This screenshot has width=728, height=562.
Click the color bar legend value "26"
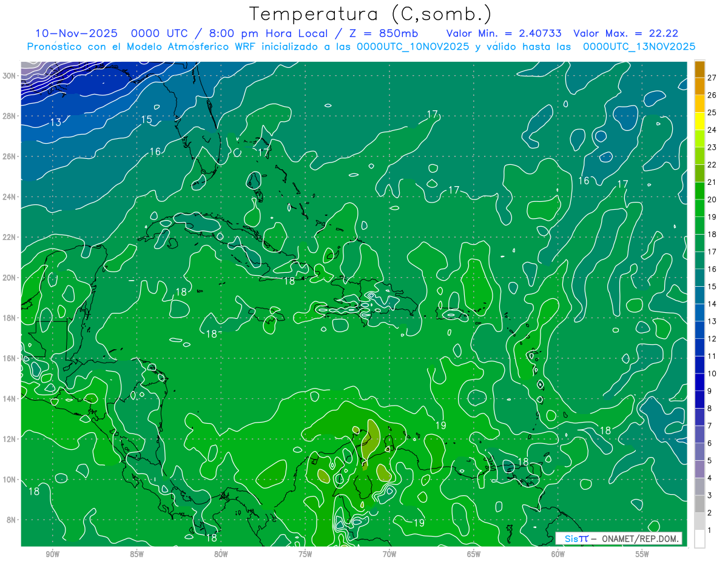(712, 95)
